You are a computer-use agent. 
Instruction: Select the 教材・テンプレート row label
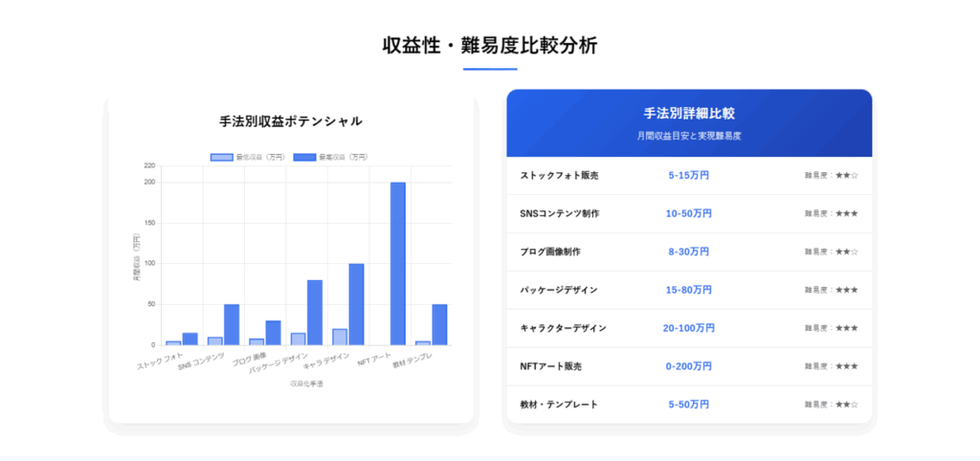tap(559, 405)
